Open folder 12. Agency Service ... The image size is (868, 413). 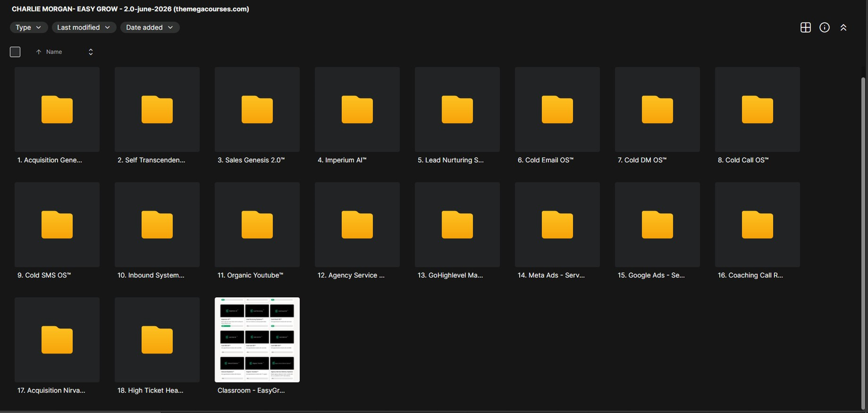[357, 225]
